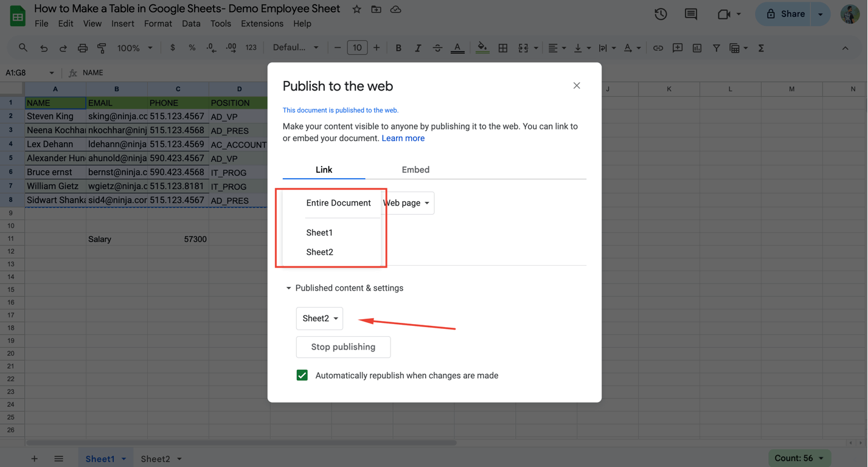Open the all sheets list icon
This screenshot has height=467, width=868.
pos(58,458)
